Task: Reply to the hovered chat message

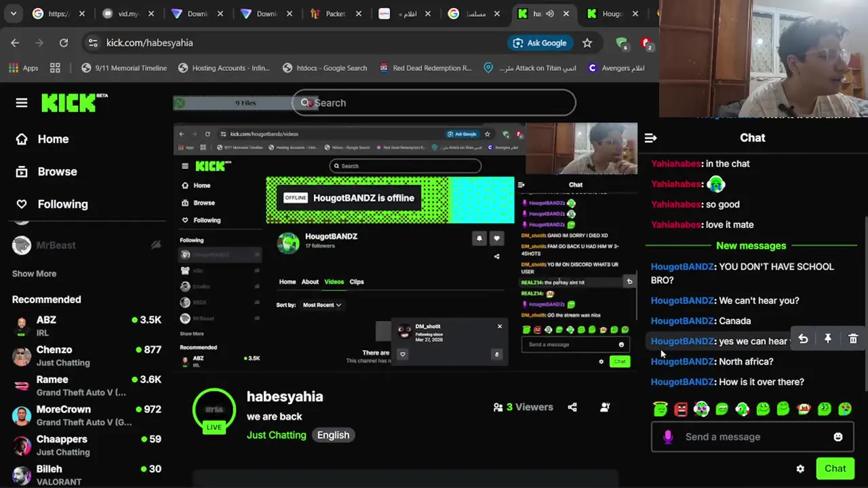Action: (803, 339)
